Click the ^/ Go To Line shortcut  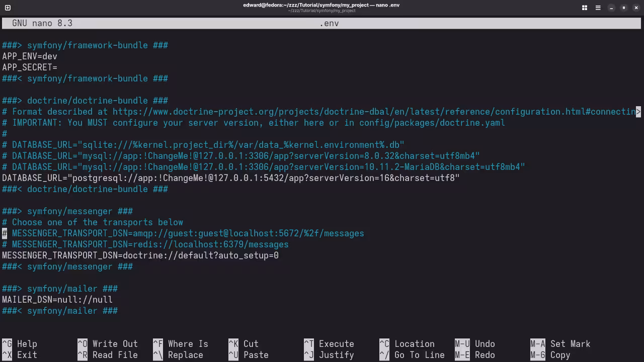coord(412,355)
